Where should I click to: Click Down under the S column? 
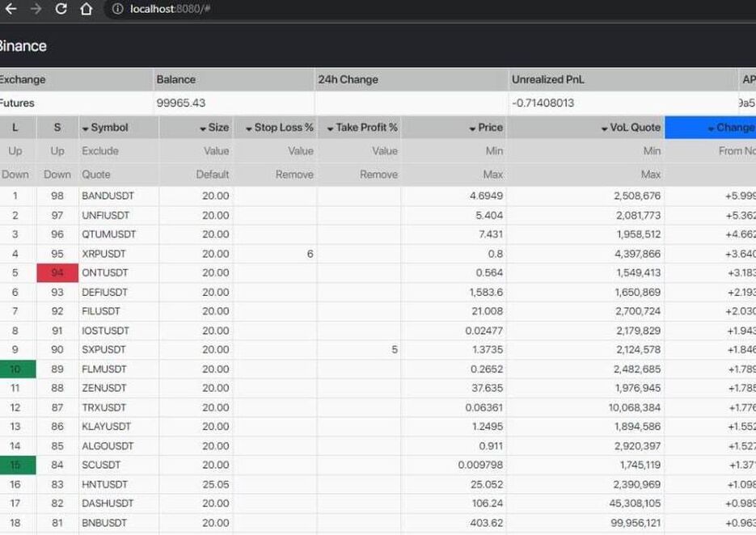tap(57, 174)
